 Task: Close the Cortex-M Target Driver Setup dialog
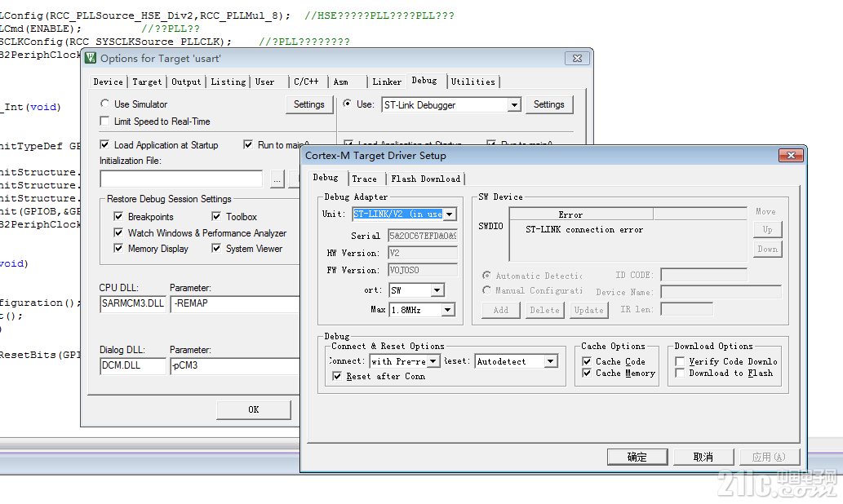point(791,155)
